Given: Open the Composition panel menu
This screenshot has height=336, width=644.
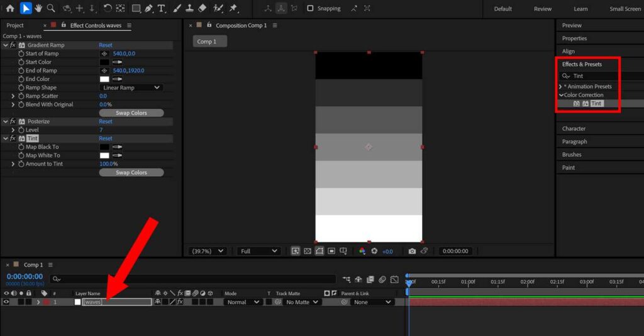Looking at the screenshot, I should 275,25.
